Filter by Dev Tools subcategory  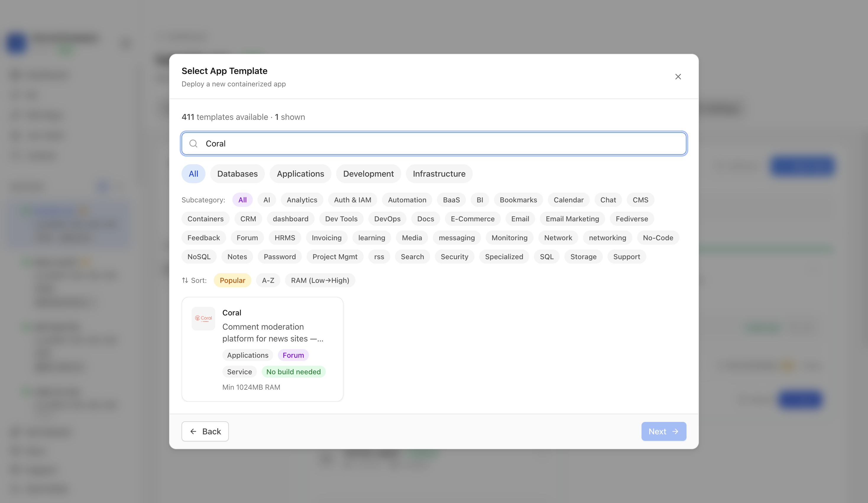point(341,219)
